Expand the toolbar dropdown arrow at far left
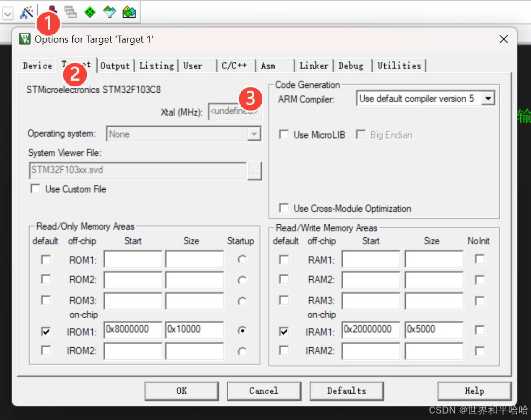Viewport: 531px width, 420px height. [x=8, y=13]
